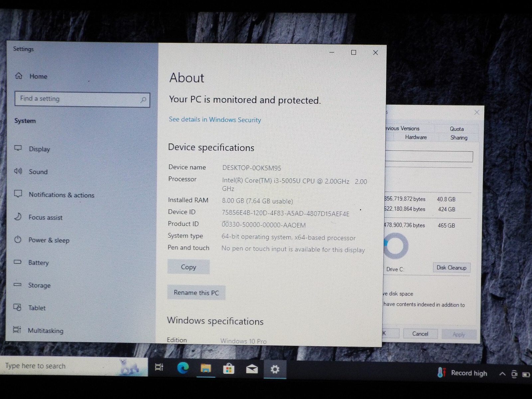Minimize the Settings window
This screenshot has height=399, width=532.
332,52
